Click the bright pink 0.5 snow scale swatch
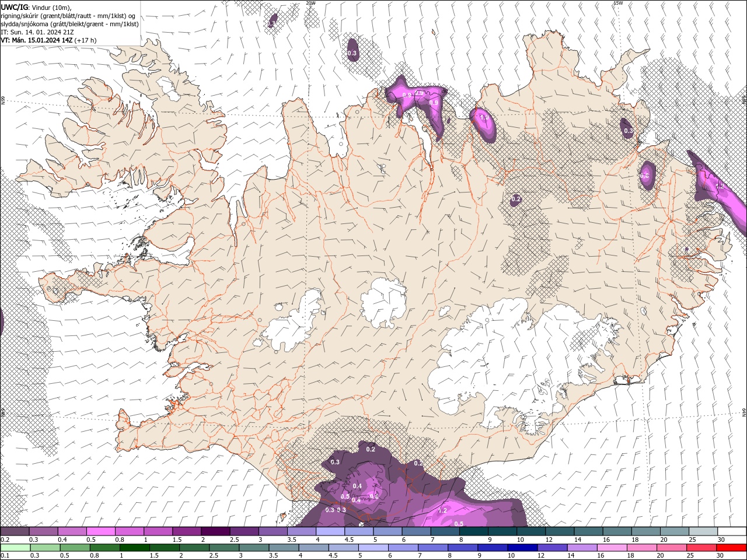747x560 pixels. (x=101, y=531)
